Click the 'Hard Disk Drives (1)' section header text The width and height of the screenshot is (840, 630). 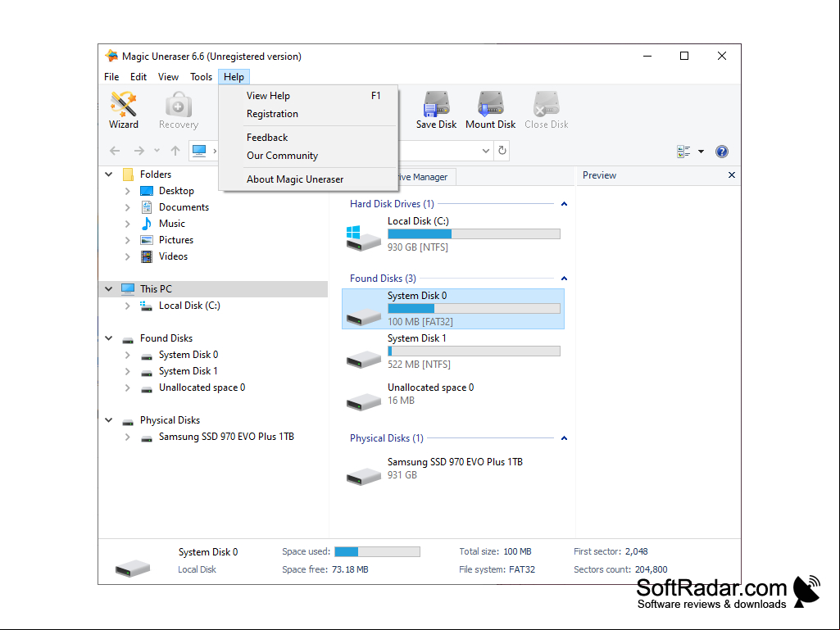coord(393,203)
